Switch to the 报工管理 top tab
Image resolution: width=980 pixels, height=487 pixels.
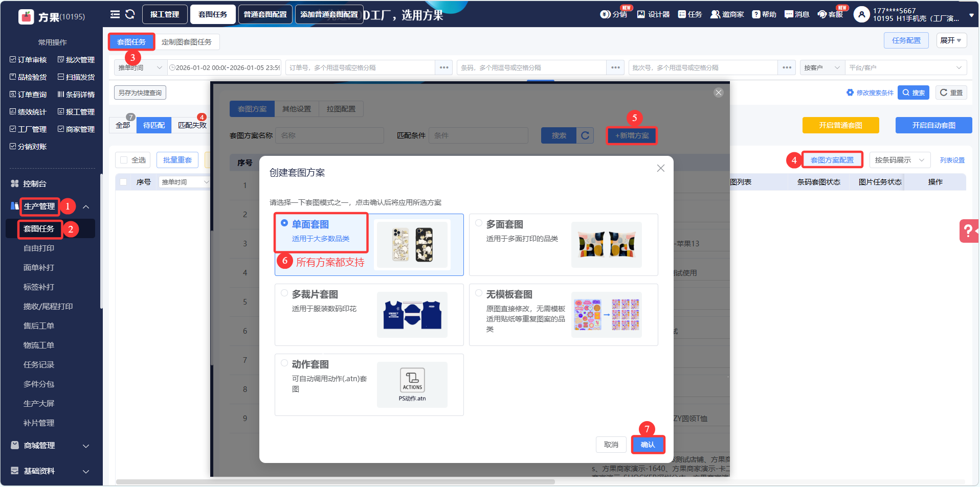(164, 14)
